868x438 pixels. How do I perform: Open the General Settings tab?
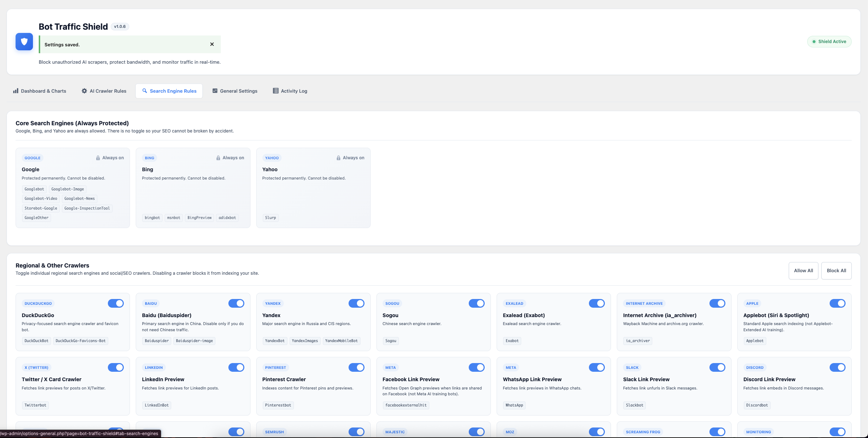235,91
